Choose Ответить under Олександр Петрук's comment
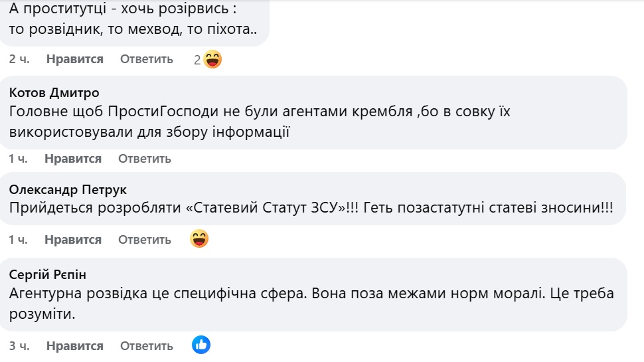This screenshot has width=644, height=362. coord(145,240)
